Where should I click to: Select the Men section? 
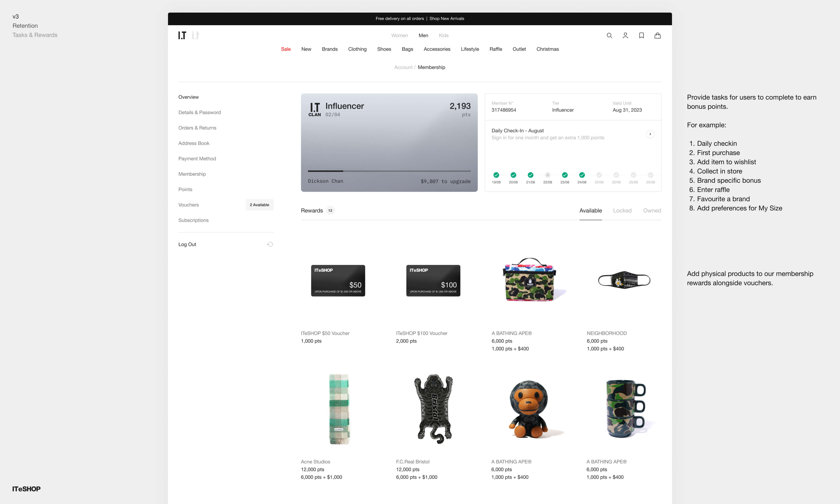(423, 35)
